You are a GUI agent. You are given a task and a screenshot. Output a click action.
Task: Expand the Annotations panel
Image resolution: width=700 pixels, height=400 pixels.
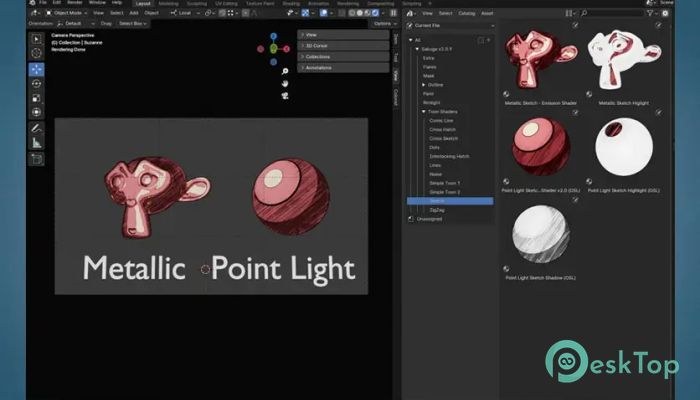pyautogui.click(x=343, y=67)
